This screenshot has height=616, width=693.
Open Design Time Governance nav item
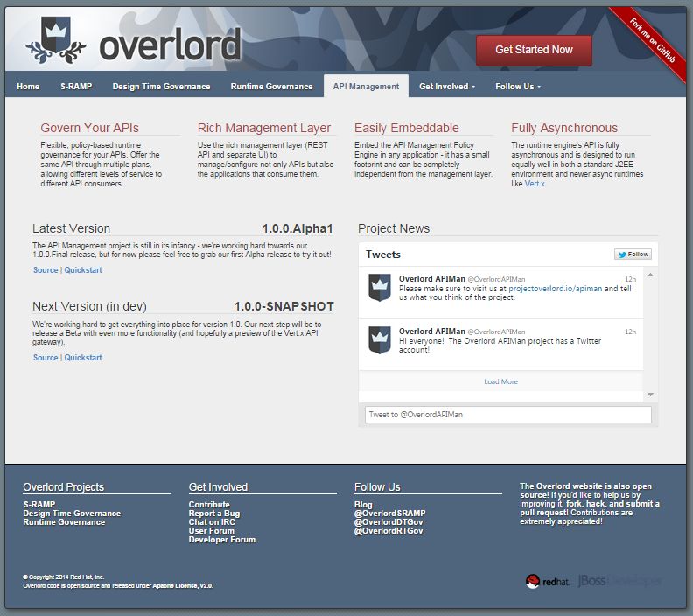tap(161, 87)
